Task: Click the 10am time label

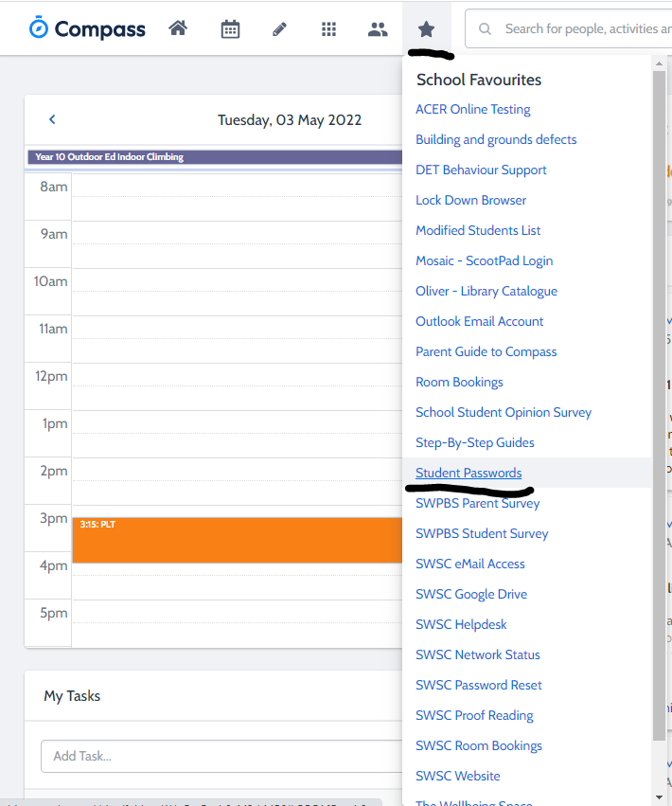Action: point(51,281)
